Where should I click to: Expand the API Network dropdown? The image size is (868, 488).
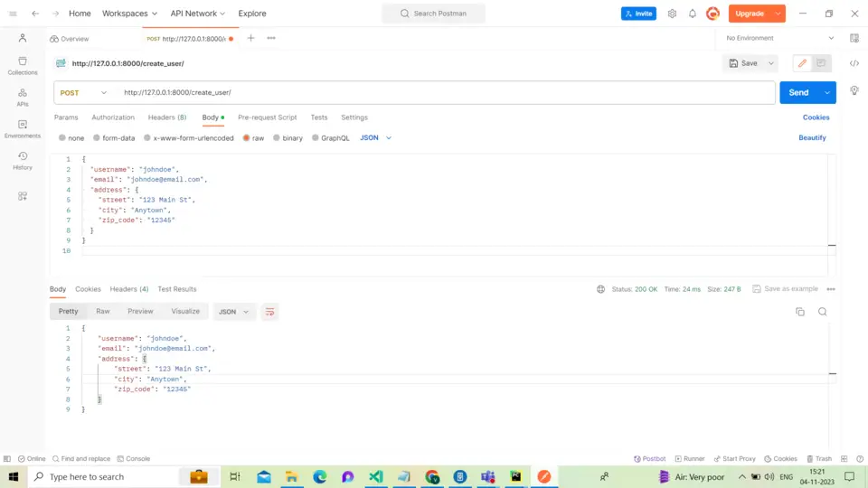(x=198, y=14)
